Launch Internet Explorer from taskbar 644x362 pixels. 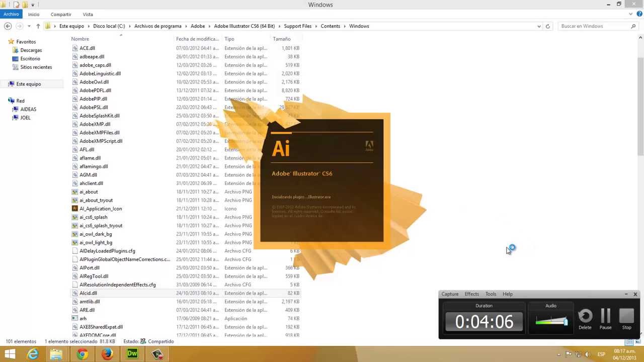point(33,354)
